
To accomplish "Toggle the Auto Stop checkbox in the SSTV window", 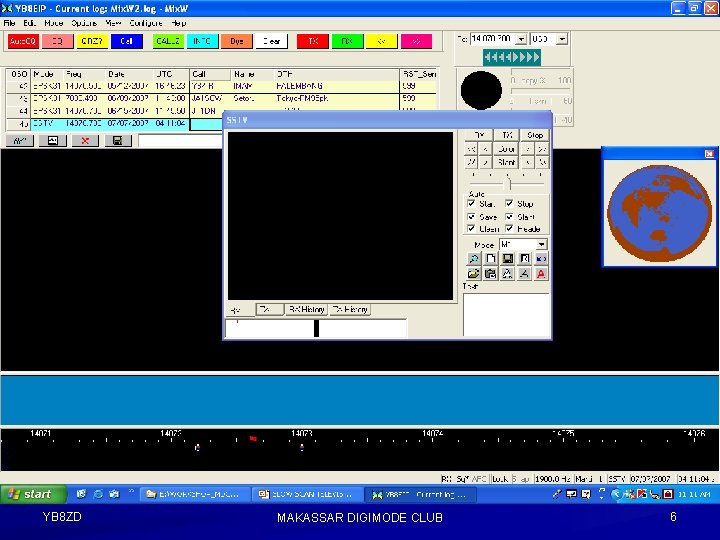I will click(509, 203).
